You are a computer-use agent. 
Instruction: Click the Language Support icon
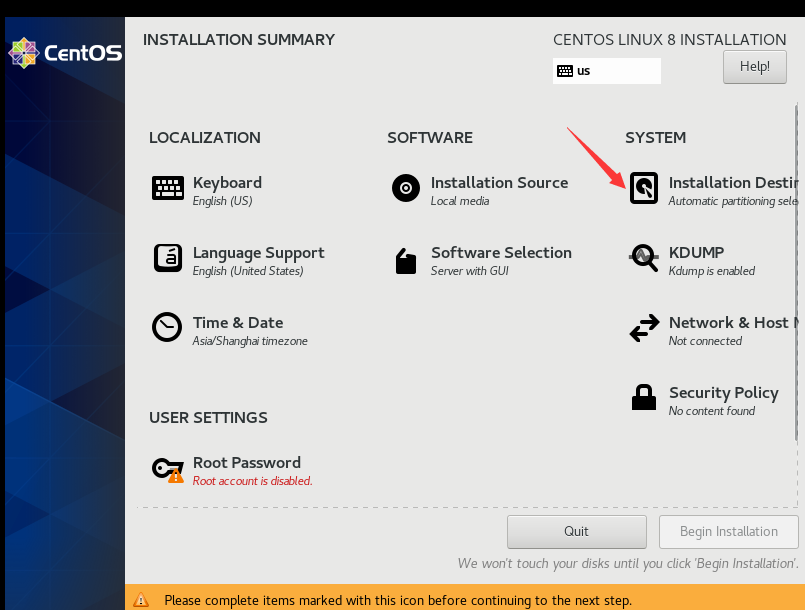[168, 258]
